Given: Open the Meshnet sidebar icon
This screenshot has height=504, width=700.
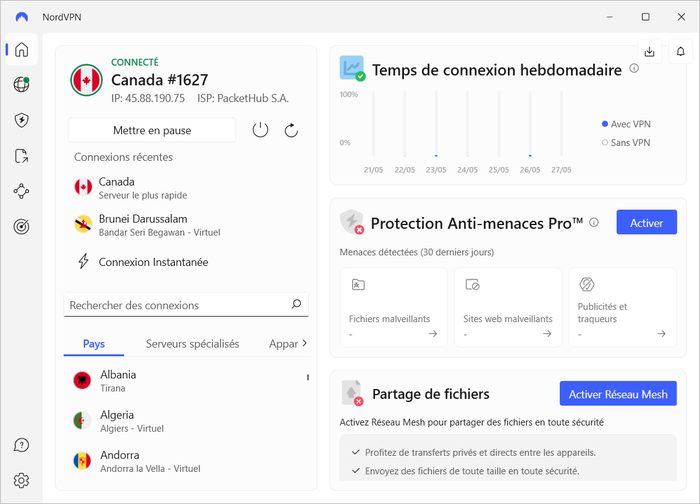Looking at the screenshot, I should tap(21, 192).
